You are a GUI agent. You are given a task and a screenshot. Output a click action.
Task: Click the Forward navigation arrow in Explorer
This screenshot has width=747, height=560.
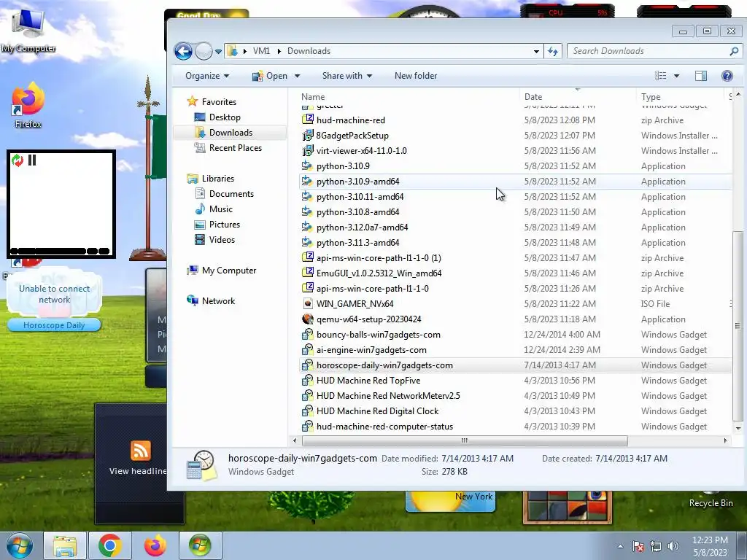click(x=204, y=51)
